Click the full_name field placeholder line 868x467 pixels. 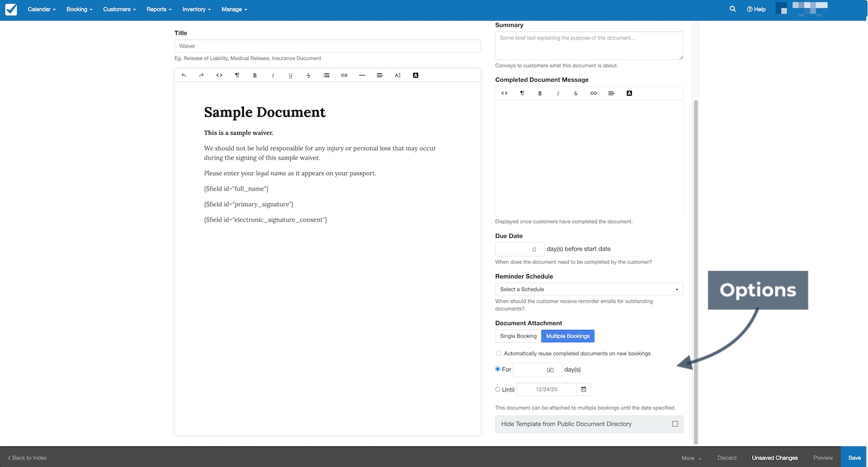pos(236,189)
